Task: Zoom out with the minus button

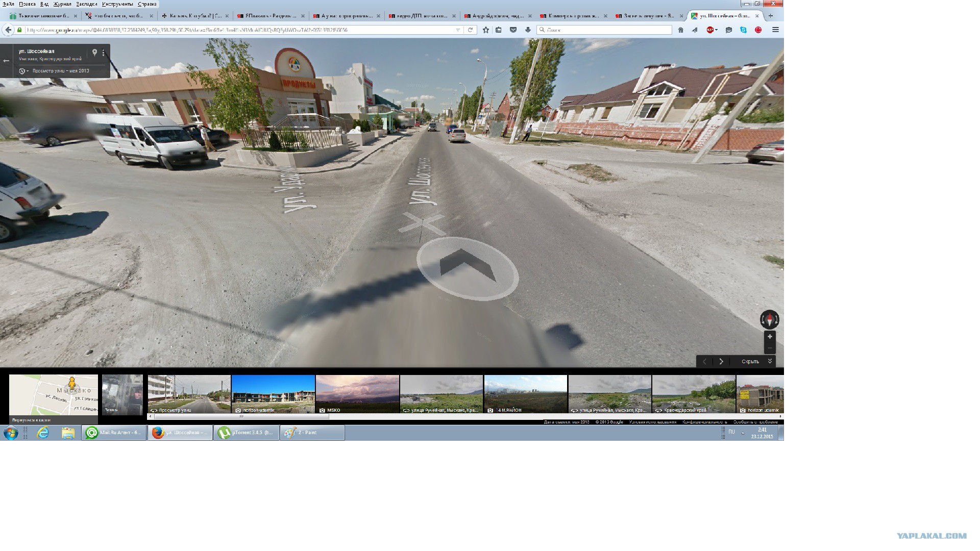Action: pos(770,348)
